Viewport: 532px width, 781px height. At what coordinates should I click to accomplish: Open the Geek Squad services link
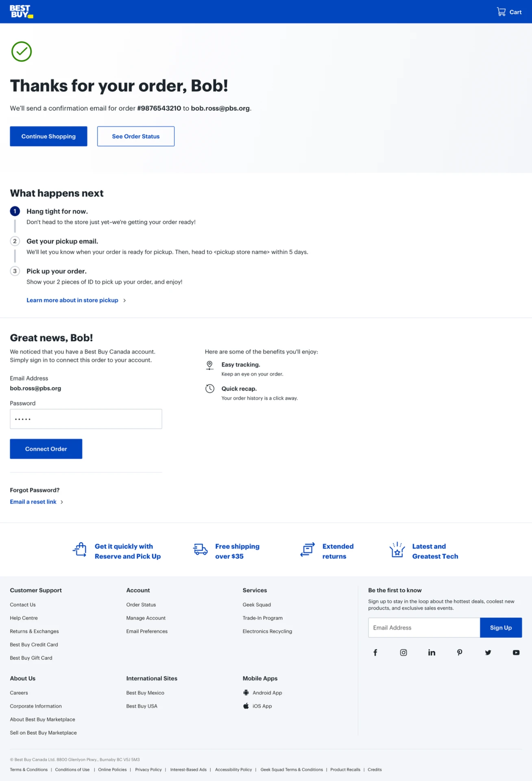click(x=257, y=605)
